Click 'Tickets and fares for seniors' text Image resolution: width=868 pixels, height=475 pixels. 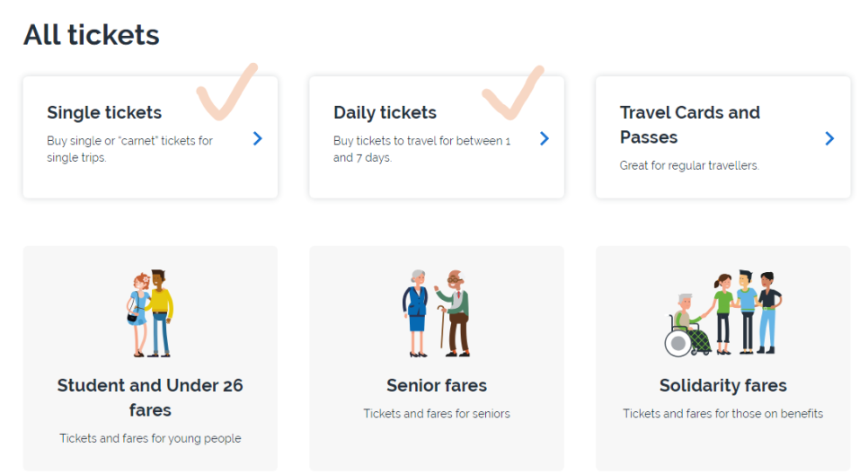coord(437,414)
